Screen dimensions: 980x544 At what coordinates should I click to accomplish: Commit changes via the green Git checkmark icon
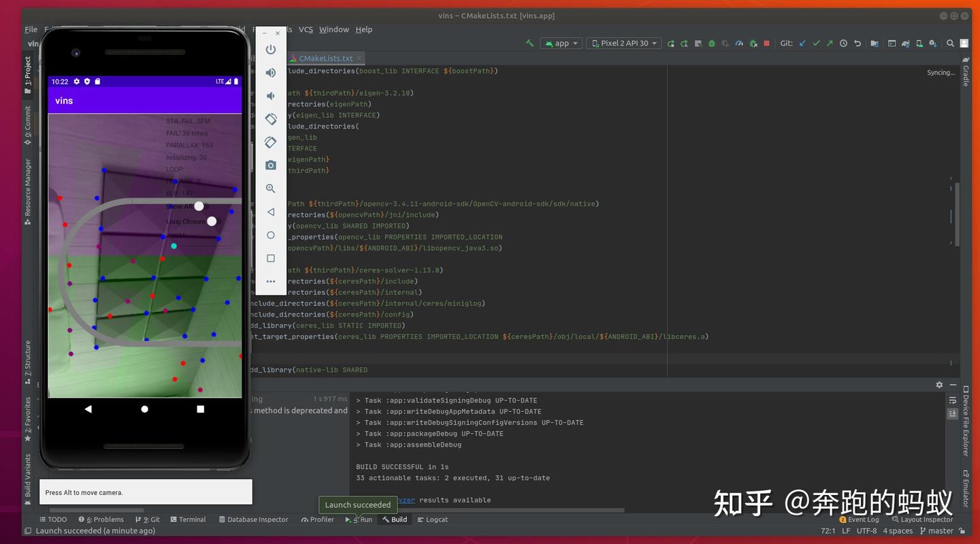(x=817, y=43)
